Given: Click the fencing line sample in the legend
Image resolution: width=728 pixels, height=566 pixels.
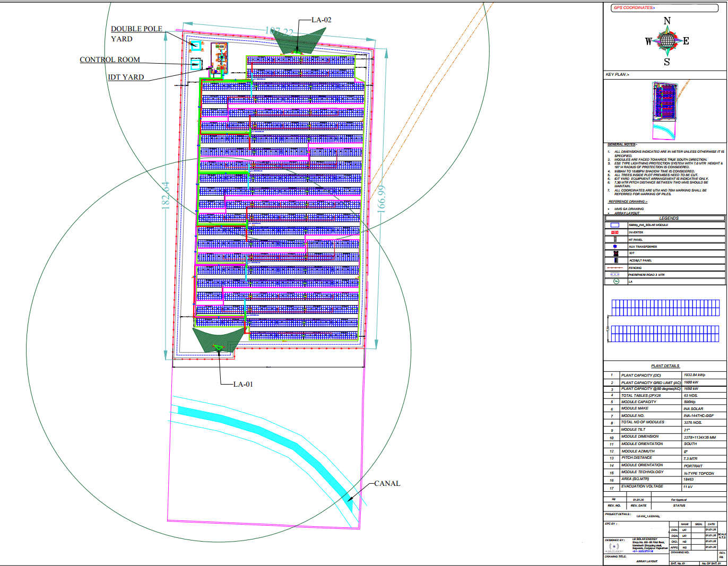Looking at the screenshot, I should coord(615,268).
